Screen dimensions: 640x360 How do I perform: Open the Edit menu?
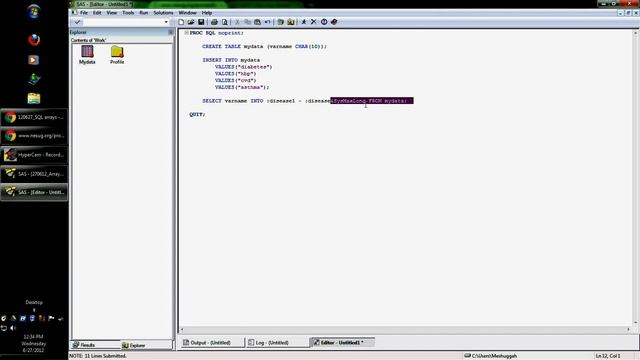(x=97, y=13)
